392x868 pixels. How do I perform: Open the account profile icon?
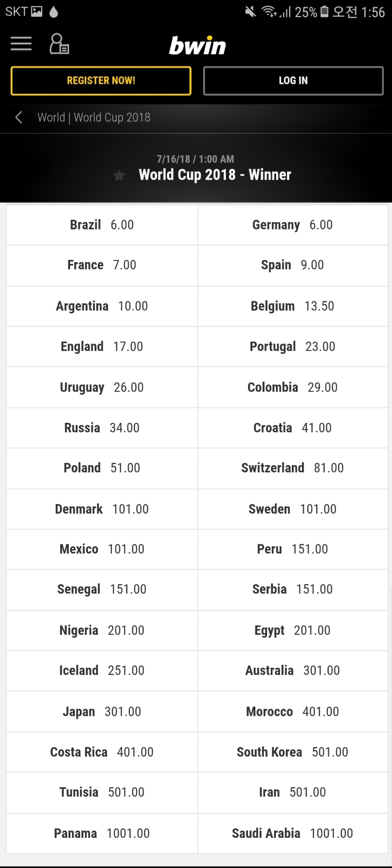coord(59,44)
